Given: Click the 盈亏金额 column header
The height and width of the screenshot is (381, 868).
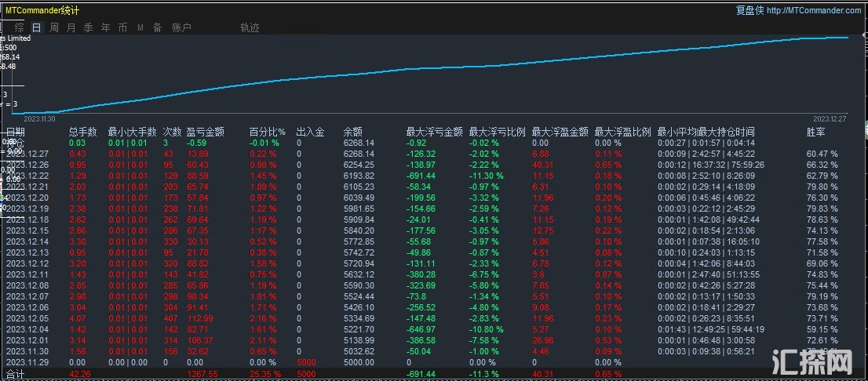Looking at the screenshot, I should [x=205, y=132].
